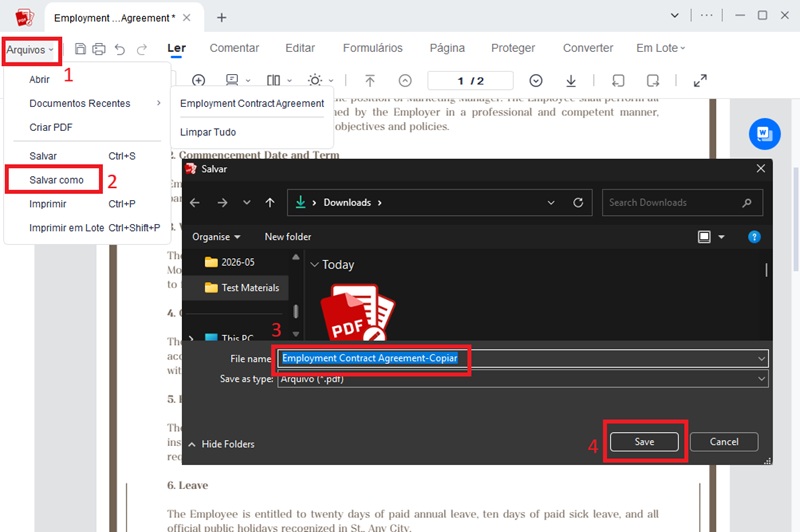Add new tab with plus button
This screenshot has width=800, height=532.
coord(221,18)
